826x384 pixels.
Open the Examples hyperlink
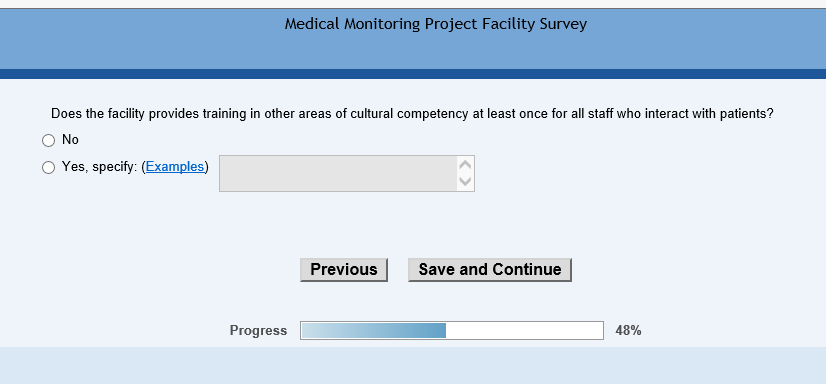175,167
